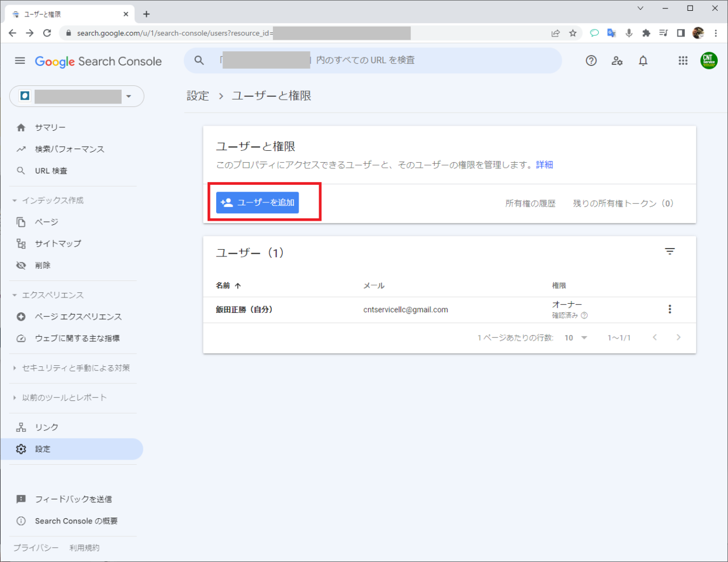The image size is (728, 562).
Task: Click the ユーザーを追加 button
Action: [257, 203]
